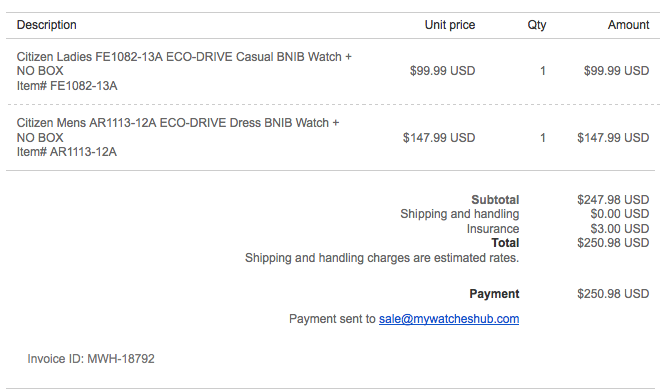Screen dimensions: 667x389
Task: Click the $247.98 USD subtotal value
Action: pos(613,200)
